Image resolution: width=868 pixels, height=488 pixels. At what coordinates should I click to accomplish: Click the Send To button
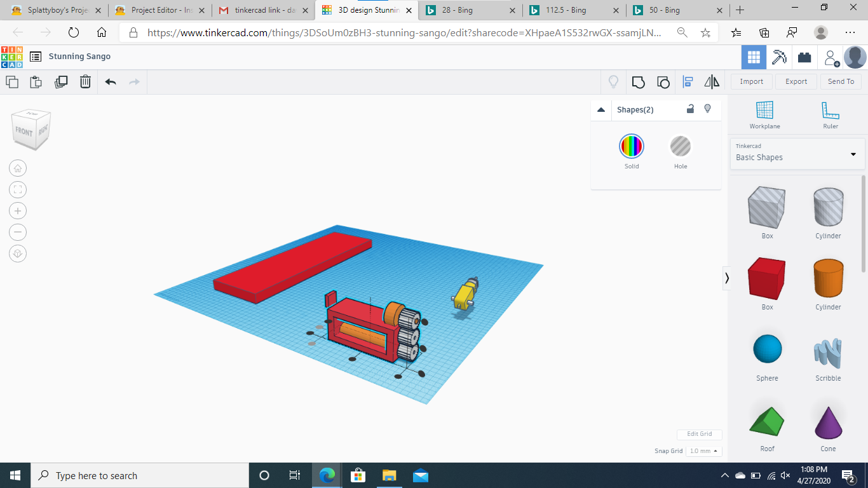coord(841,81)
